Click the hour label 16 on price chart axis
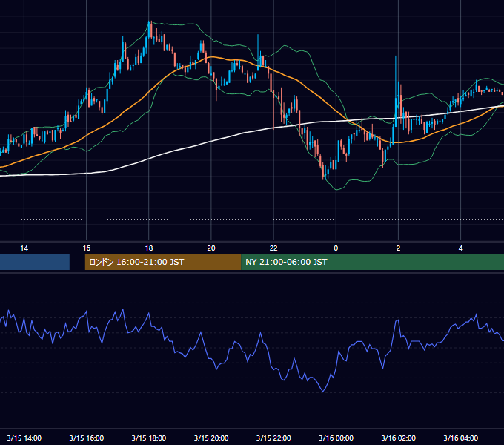The height and width of the screenshot is (445, 504). pos(87,248)
